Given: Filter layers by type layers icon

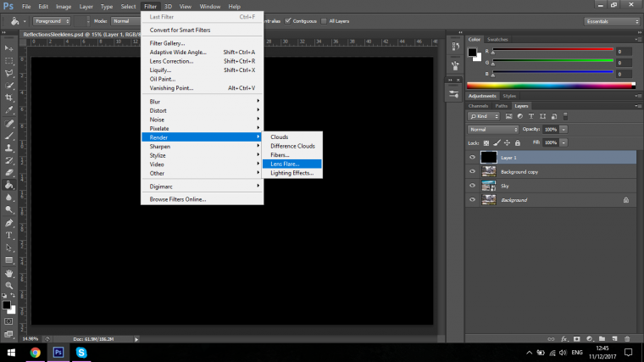Looking at the screenshot, I should pyautogui.click(x=531, y=116).
